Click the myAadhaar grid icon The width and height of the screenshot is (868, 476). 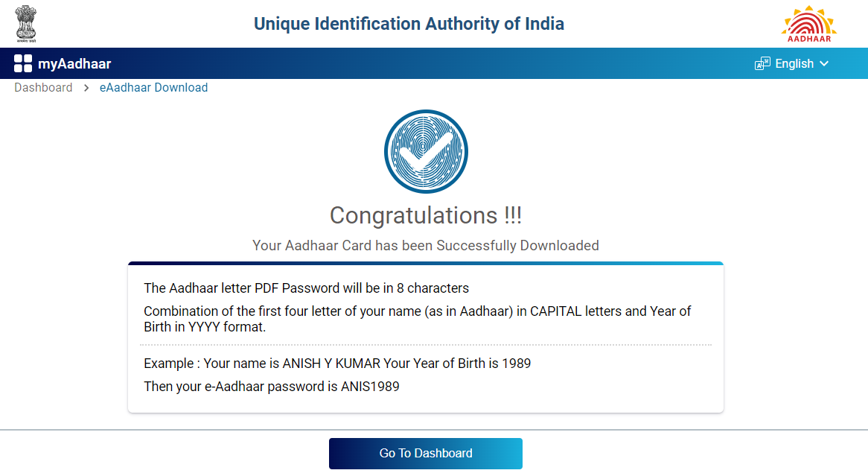[23, 63]
